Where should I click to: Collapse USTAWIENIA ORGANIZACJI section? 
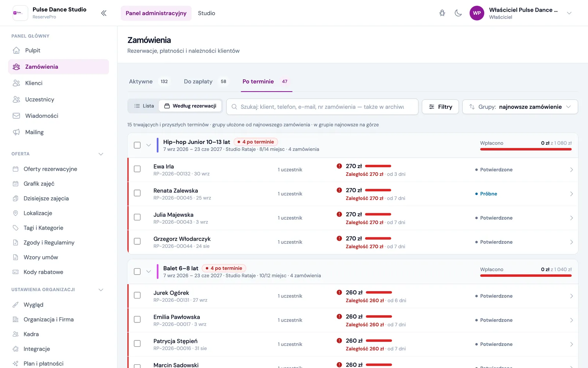[x=101, y=290]
